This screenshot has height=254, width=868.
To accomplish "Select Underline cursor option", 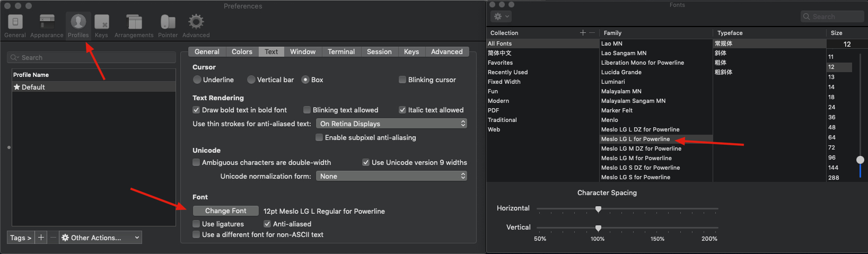I will pyautogui.click(x=197, y=80).
